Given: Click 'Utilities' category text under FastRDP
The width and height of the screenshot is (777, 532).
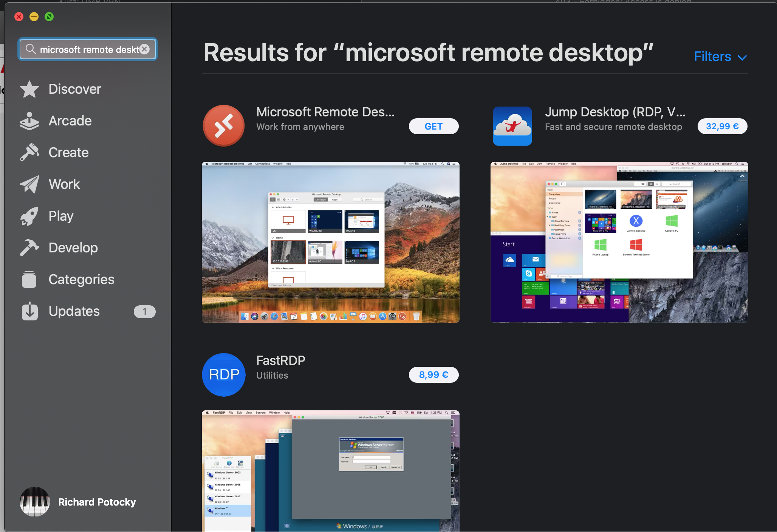Looking at the screenshot, I should pos(272,376).
